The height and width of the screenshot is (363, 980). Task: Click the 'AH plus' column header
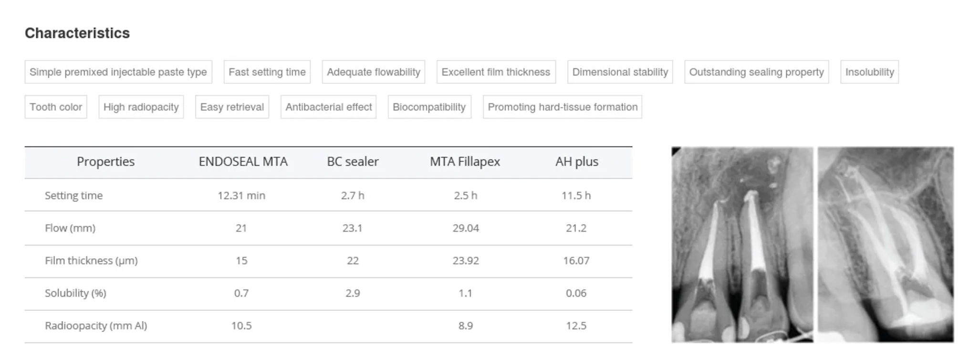coord(576,162)
